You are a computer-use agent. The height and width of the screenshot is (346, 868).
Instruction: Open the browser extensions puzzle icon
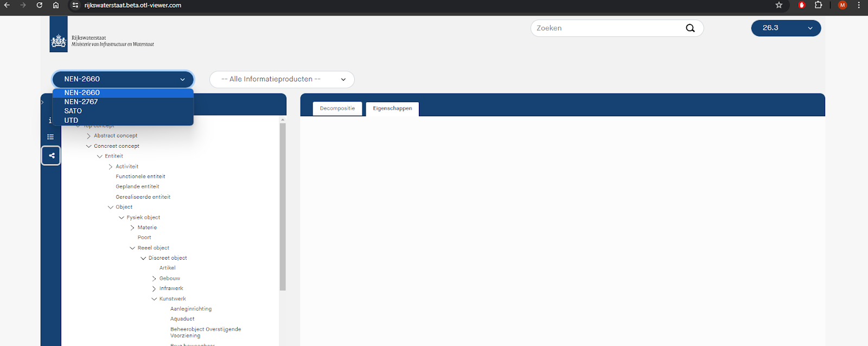(818, 5)
